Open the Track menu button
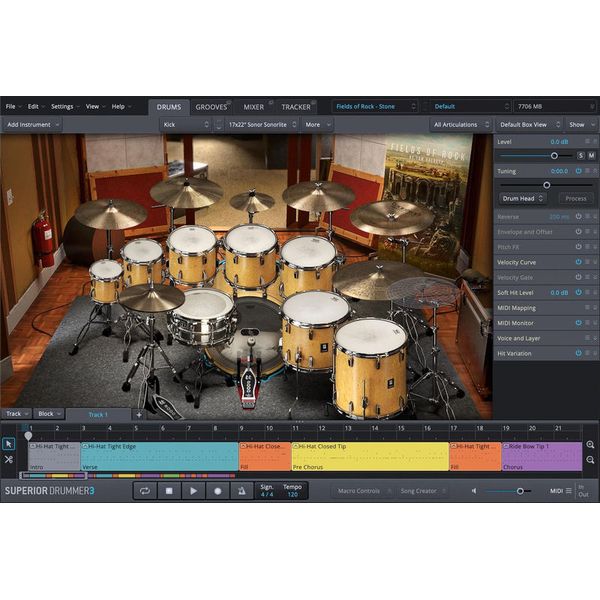The width and height of the screenshot is (600, 600). pos(17,414)
